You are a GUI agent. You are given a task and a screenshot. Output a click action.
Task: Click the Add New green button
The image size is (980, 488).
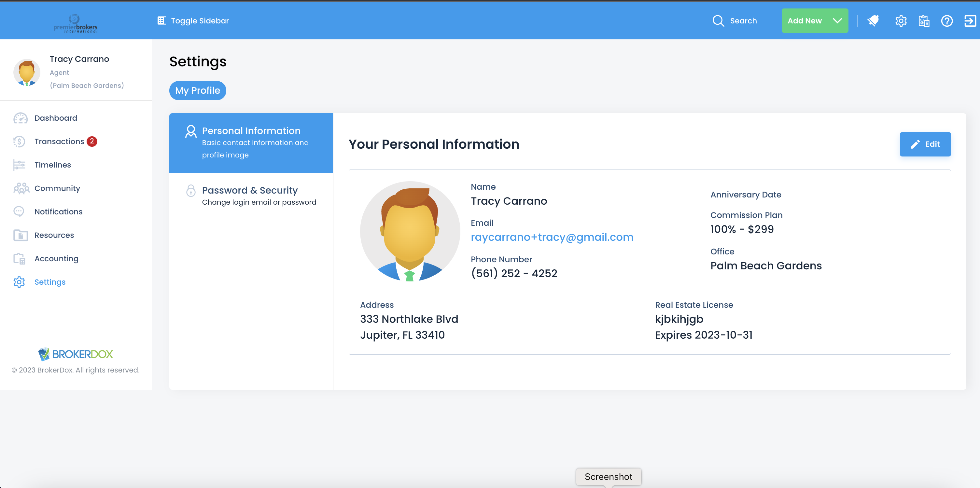[x=815, y=20]
